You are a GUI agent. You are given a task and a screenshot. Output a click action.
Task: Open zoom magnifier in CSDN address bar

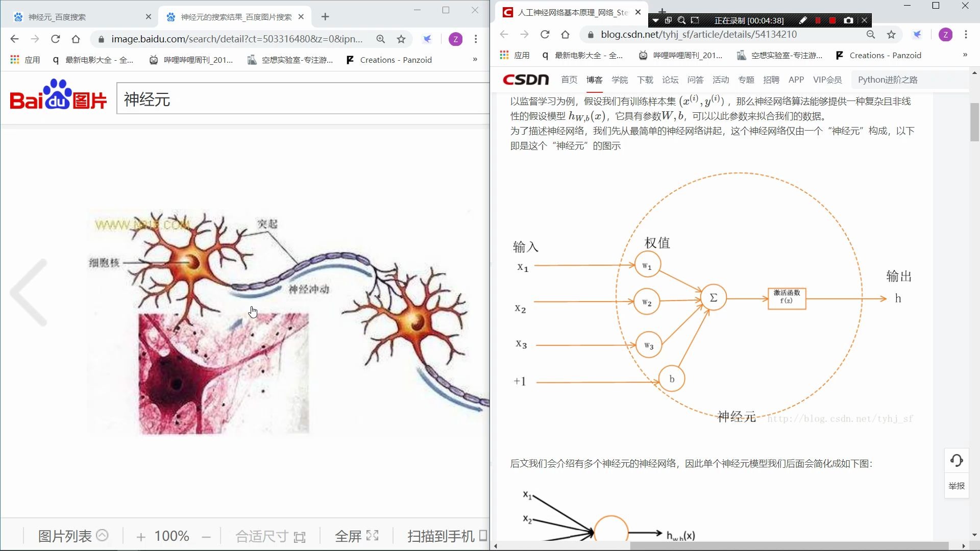point(871,34)
